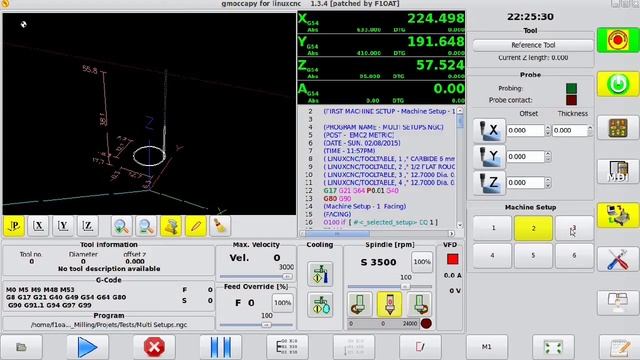Toggle dimension pencil button
This screenshot has width=640, height=360.
pyautogui.click(x=196, y=226)
